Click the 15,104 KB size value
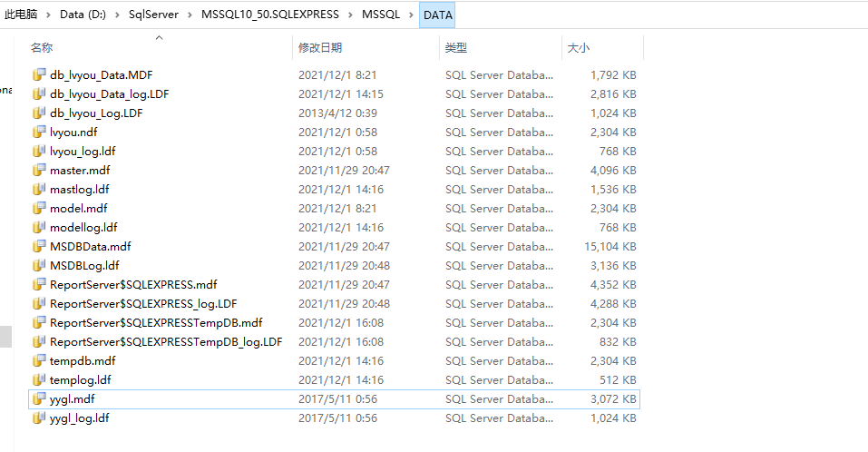The image size is (868, 452). pos(610,247)
